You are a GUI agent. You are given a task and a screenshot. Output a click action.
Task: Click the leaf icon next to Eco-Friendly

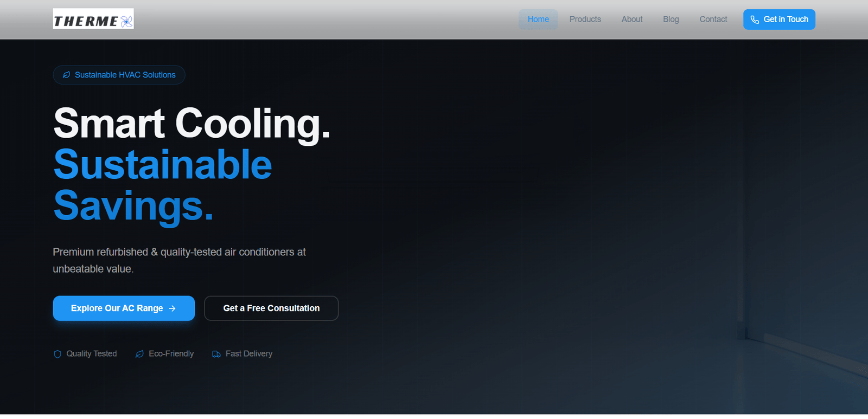pos(139,354)
